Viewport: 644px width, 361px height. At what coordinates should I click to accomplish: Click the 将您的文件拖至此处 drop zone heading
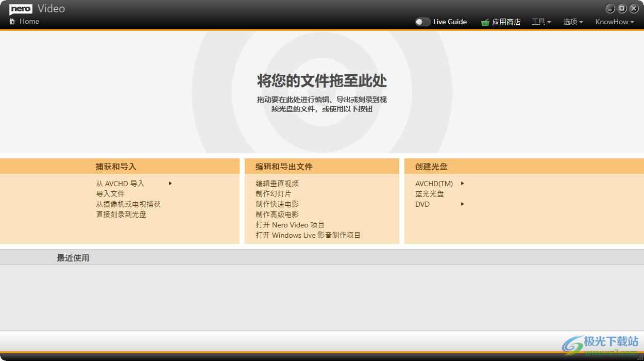pos(322,81)
